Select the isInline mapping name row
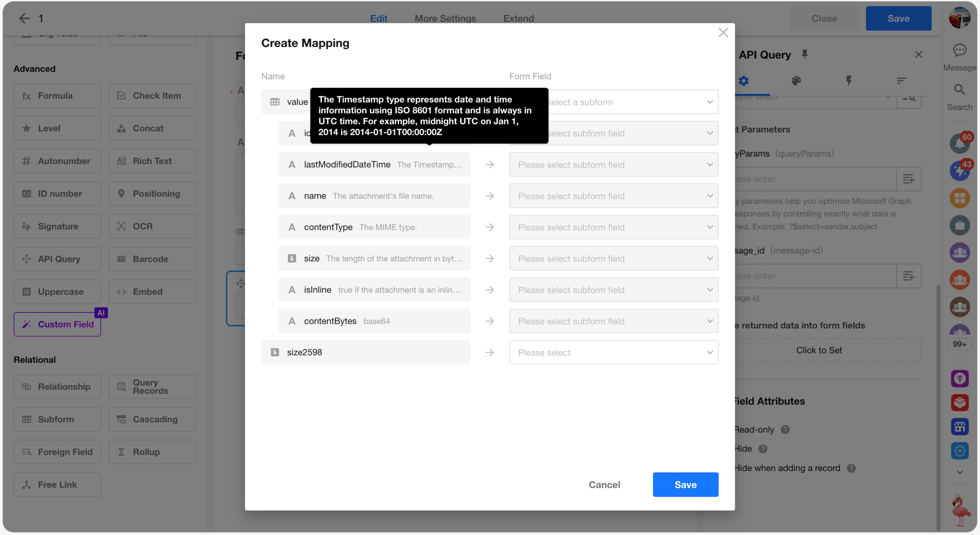980x535 pixels. point(374,290)
